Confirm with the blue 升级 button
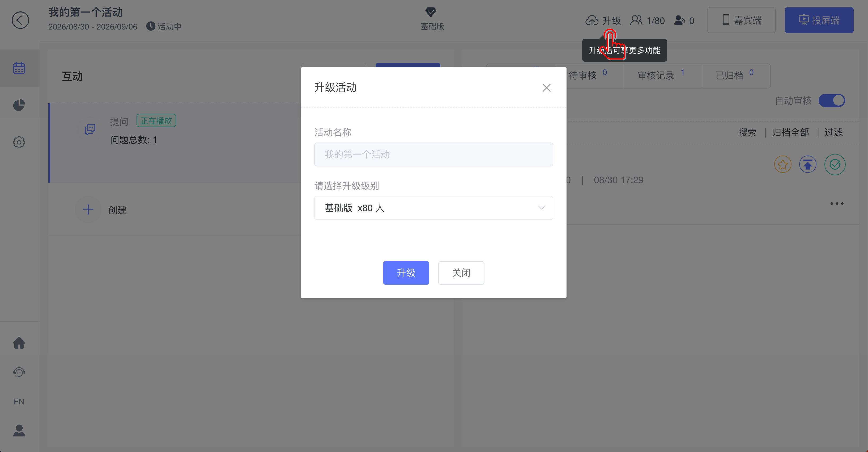Screen dimensions: 868x452 (x=406, y=273)
